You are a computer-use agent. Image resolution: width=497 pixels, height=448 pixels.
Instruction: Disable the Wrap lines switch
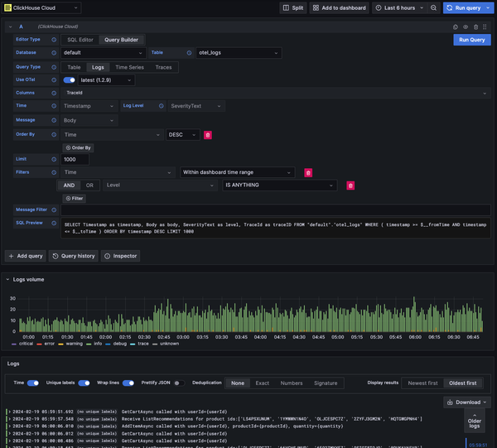[127, 383]
